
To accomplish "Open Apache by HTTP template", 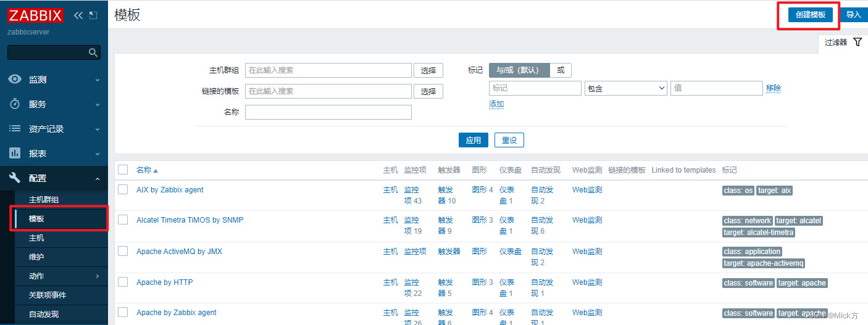I will tap(164, 282).
